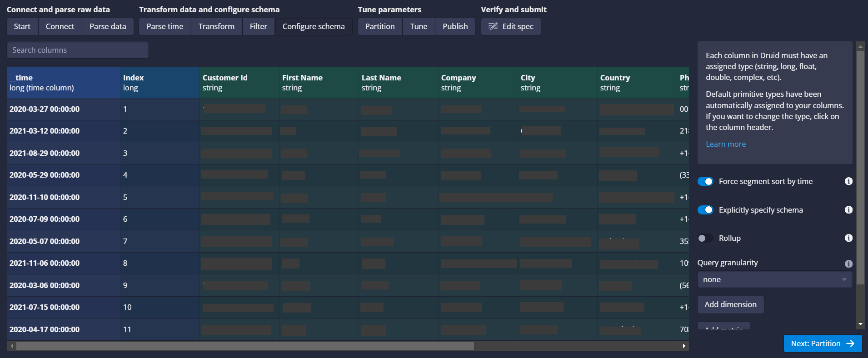Click info icon beside Force segment sort
Viewport: 868px width, 358px height.
848,181
